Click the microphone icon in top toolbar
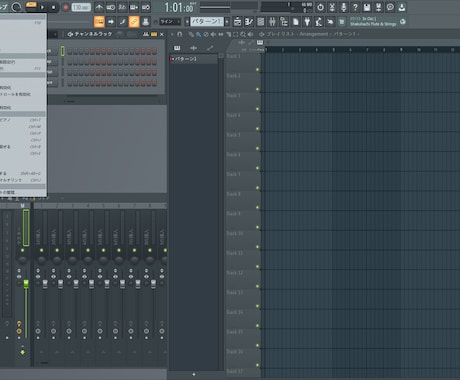The height and width of the screenshot is (380, 460). click(344, 7)
